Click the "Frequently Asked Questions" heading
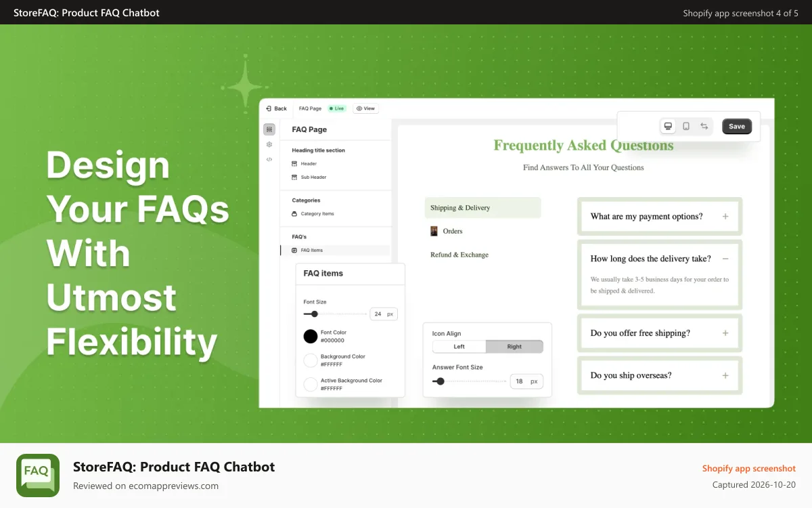This screenshot has height=508, width=812. pos(583,146)
